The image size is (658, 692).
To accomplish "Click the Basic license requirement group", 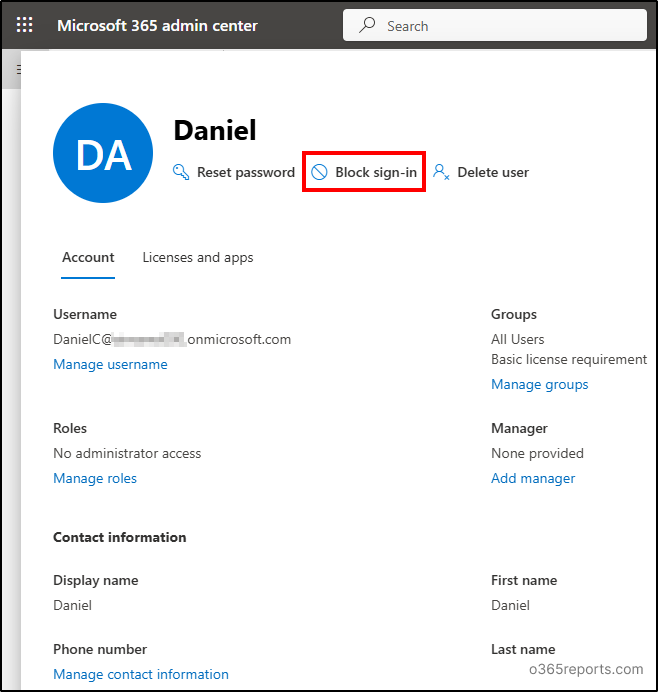I will tap(569, 360).
